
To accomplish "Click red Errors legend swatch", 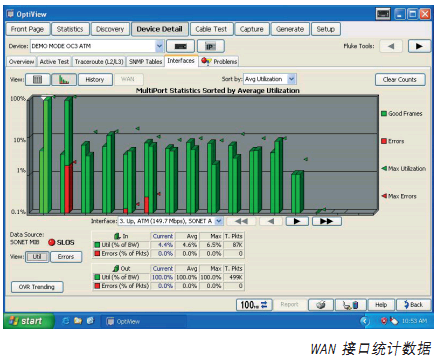I will tap(384, 141).
